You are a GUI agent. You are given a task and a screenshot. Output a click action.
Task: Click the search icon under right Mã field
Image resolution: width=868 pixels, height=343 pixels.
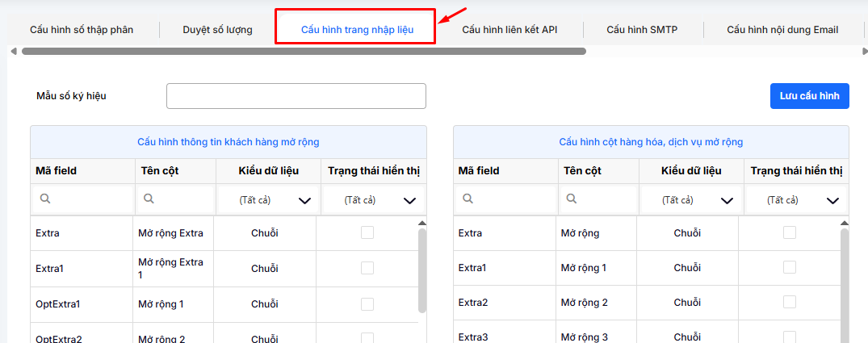[x=468, y=199]
